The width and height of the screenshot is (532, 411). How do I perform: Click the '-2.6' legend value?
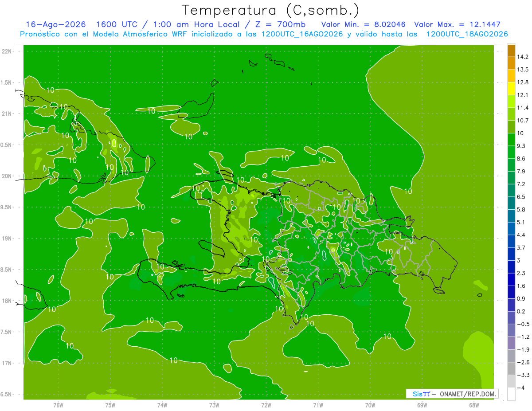click(x=523, y=362)
